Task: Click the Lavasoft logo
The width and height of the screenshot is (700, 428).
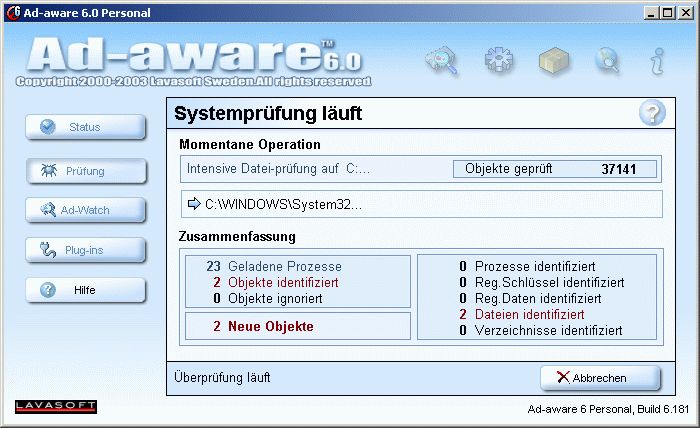Action: [x=56, y=407]
